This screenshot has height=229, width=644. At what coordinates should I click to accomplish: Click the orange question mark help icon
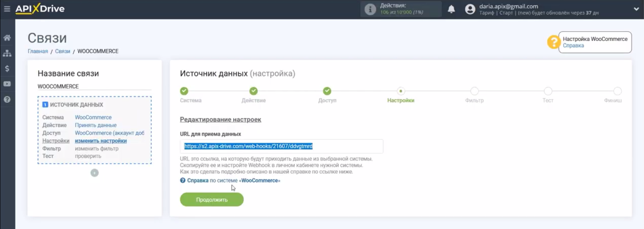pyautogui.click(x=554, y=42)
